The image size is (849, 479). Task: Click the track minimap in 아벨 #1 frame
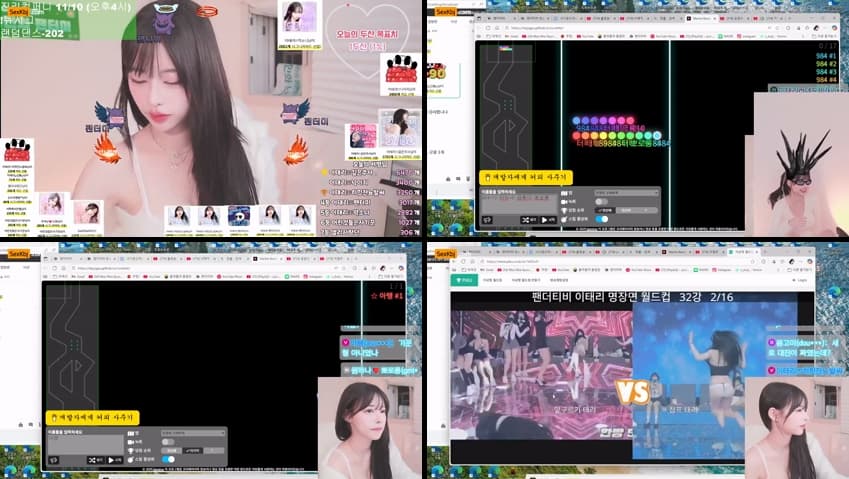point(73,347)
